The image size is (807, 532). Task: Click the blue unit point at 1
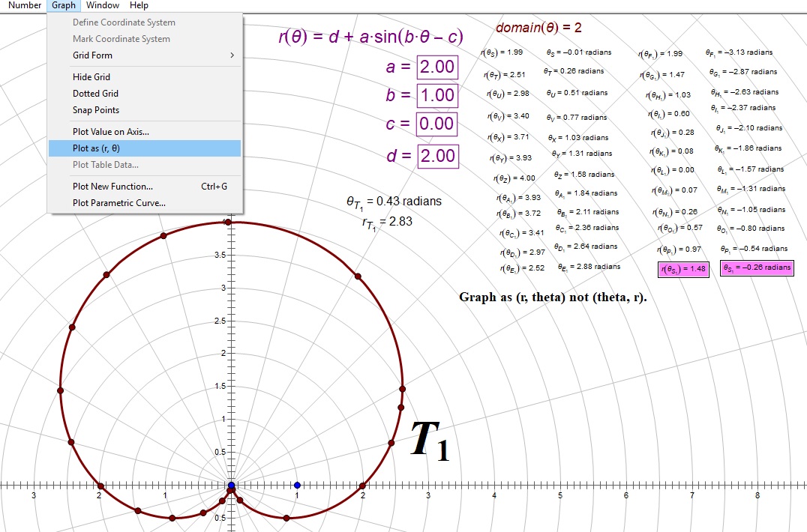[297, 486]
